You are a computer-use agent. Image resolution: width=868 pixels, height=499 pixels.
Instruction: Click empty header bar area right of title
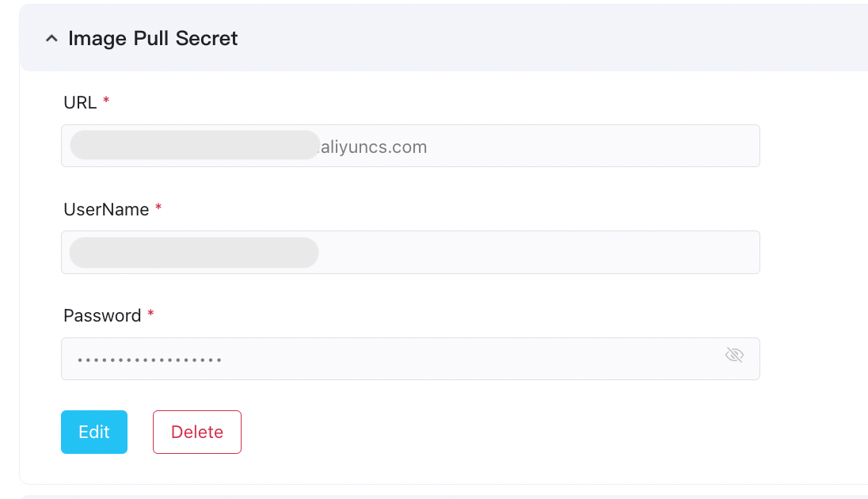pyautogui.click(x=554, y=39)
